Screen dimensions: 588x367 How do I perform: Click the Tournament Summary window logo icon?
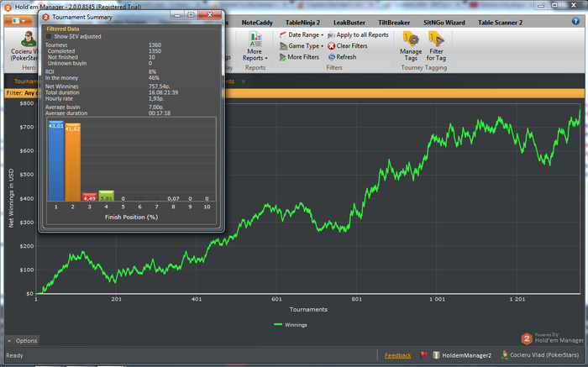click(45, 18)
